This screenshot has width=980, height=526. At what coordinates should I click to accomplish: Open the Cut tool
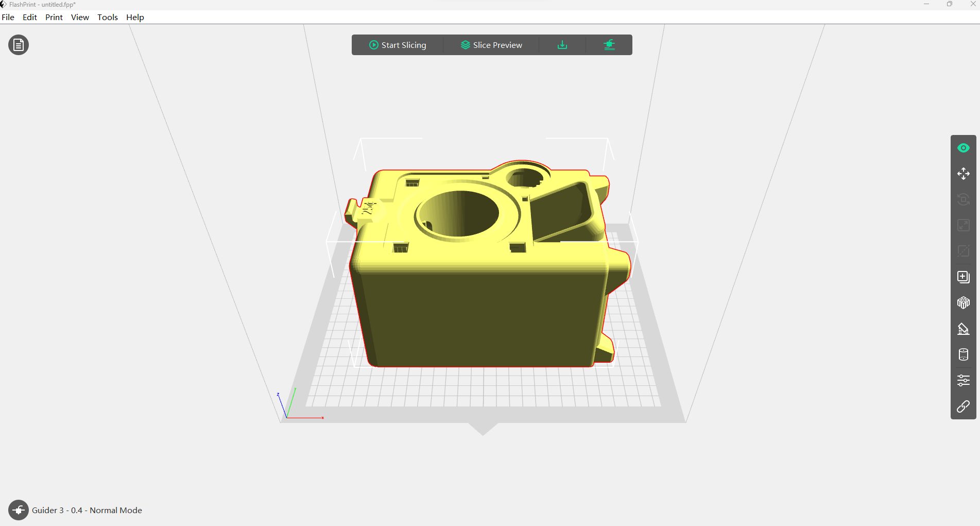[964, 251]
